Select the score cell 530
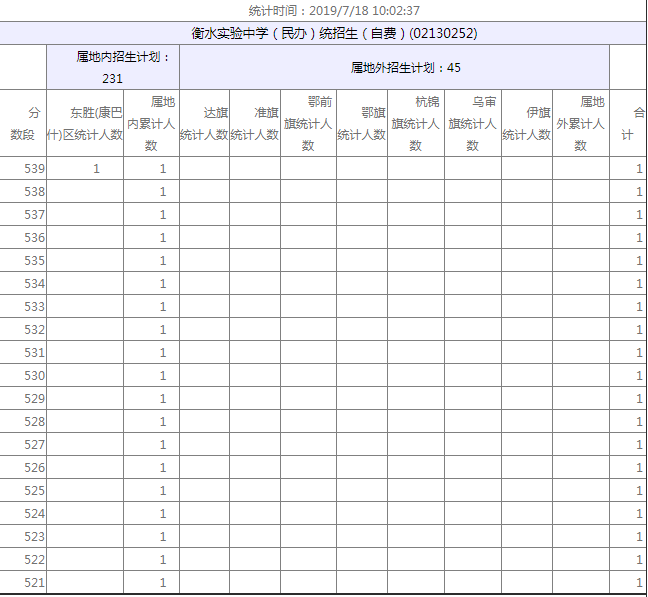The width and height of the screenshot is (648, 597). [24, 376]
